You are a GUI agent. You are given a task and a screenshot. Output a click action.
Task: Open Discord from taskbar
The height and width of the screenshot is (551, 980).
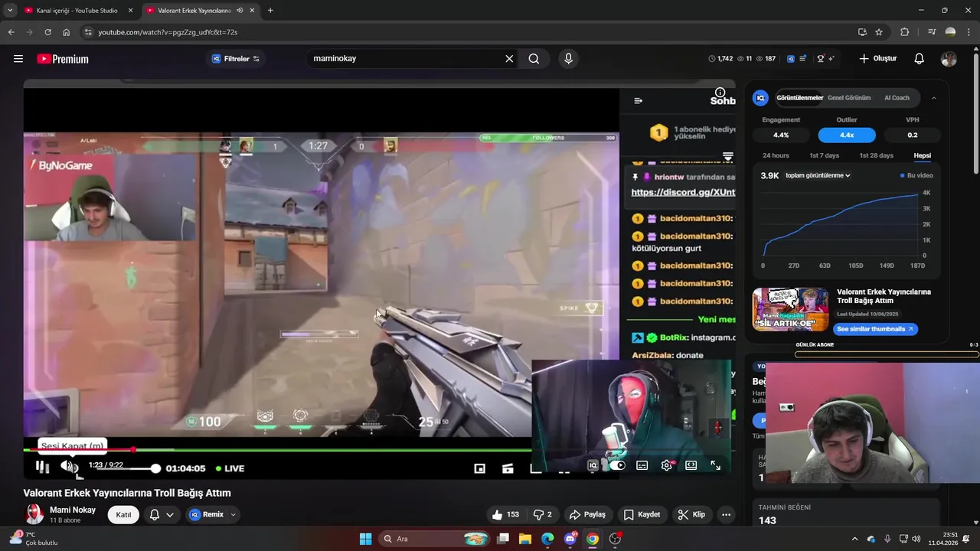tap(570, 539)
